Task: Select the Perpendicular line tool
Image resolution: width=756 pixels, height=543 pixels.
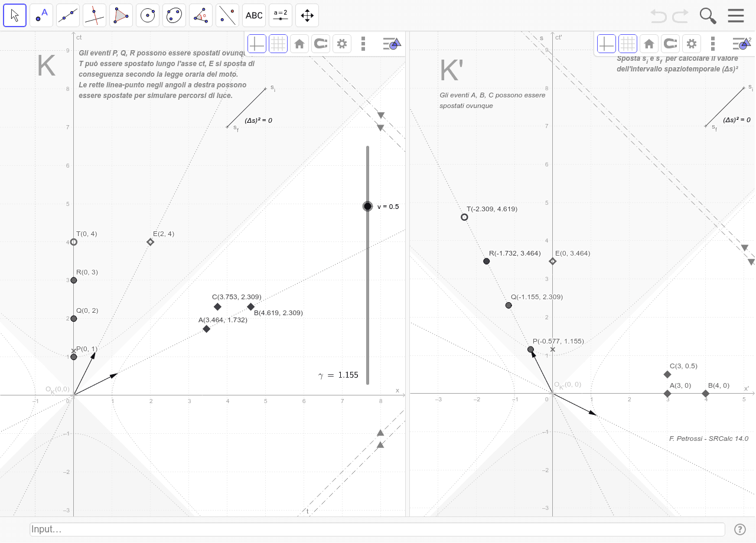Action: [94, 15]
